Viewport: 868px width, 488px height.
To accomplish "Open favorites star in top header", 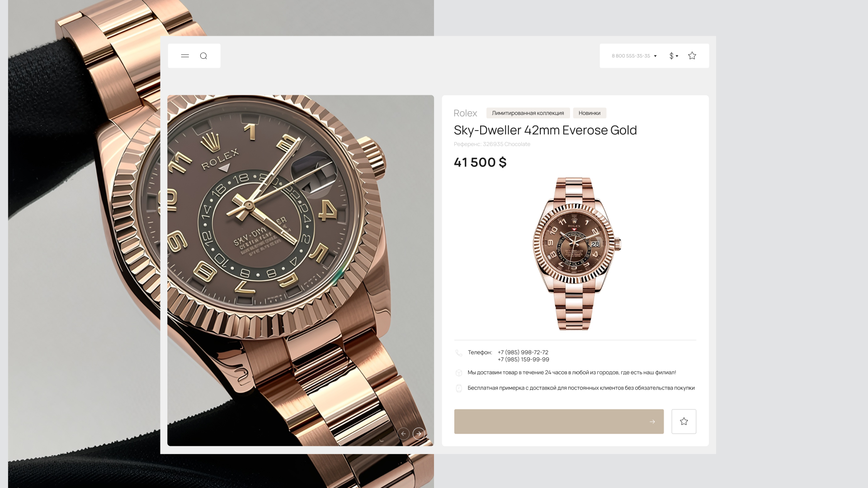I will click(692, 56).
